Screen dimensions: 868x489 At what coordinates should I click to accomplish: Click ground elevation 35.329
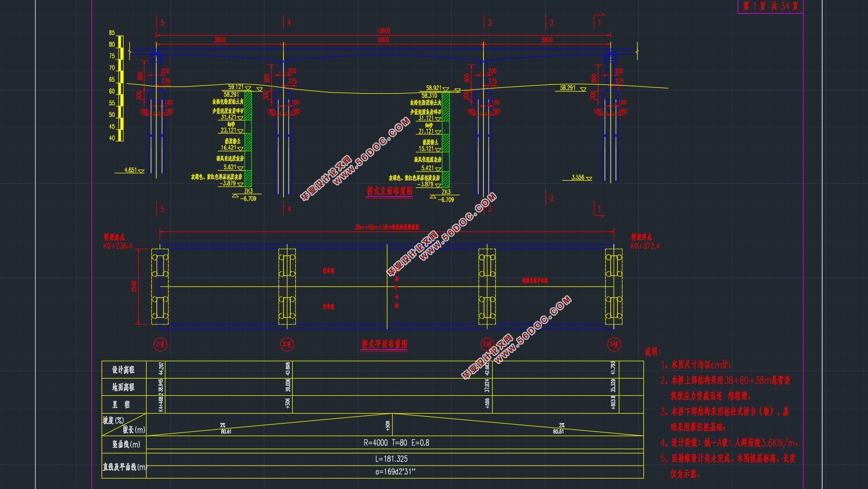(x=614, y=386)
